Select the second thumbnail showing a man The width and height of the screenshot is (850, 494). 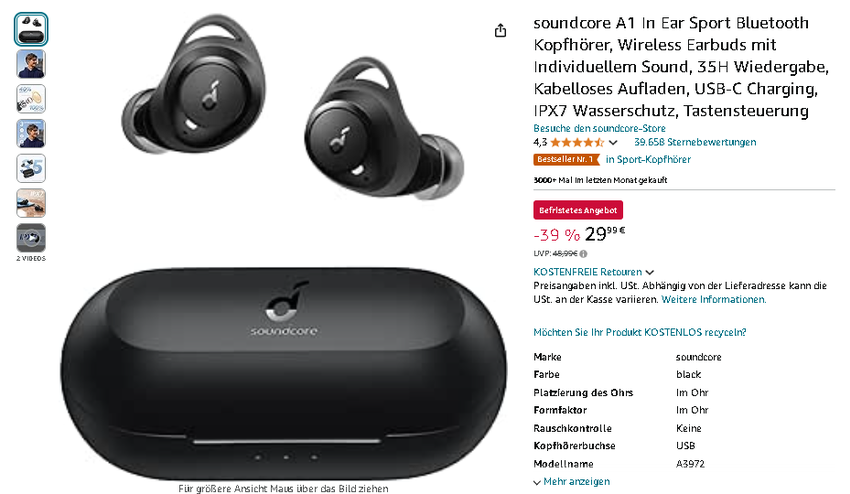(x=31, y=64)
